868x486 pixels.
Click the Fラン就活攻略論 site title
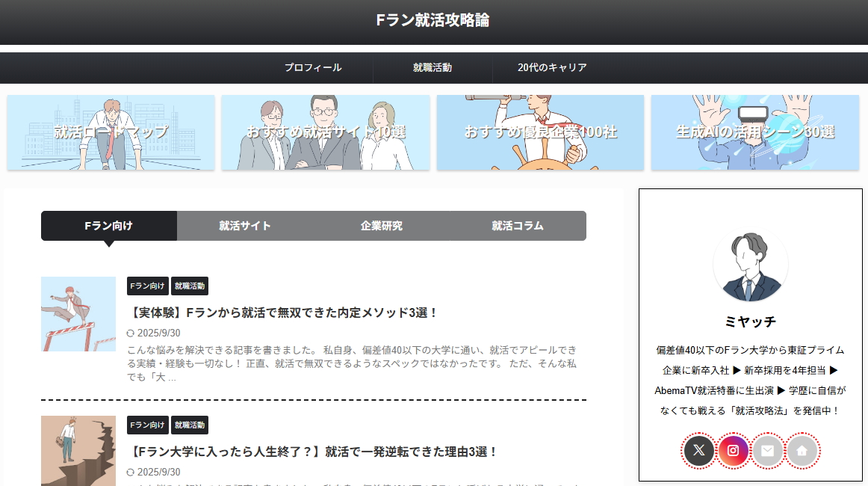[433, 20]
